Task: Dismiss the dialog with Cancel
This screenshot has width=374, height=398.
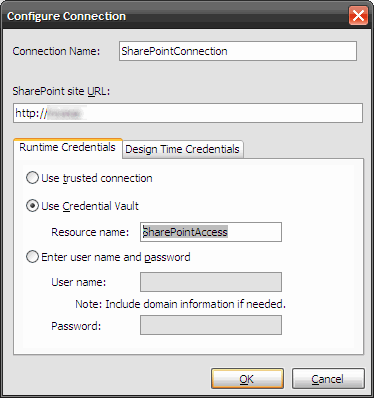Action: pos(328,379)
